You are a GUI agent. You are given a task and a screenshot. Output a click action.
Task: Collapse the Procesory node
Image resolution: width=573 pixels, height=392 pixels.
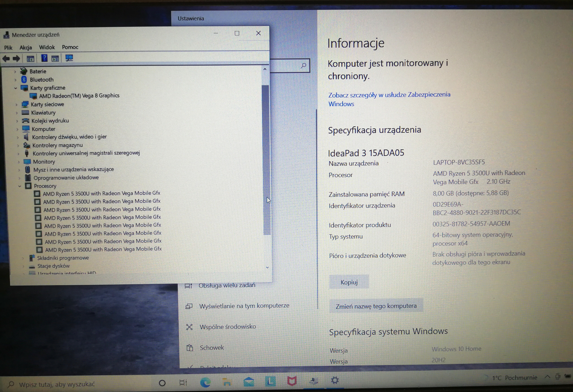(x=20, y=186)
